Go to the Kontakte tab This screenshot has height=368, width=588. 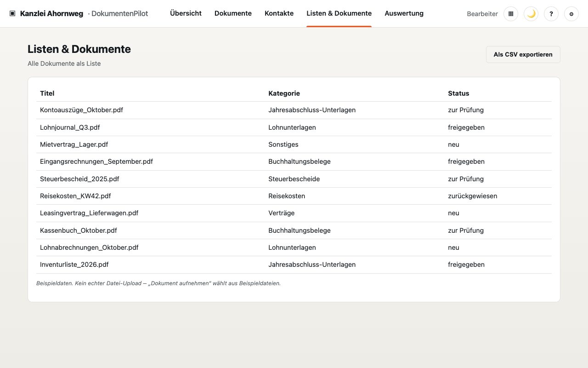coord(279,13)
